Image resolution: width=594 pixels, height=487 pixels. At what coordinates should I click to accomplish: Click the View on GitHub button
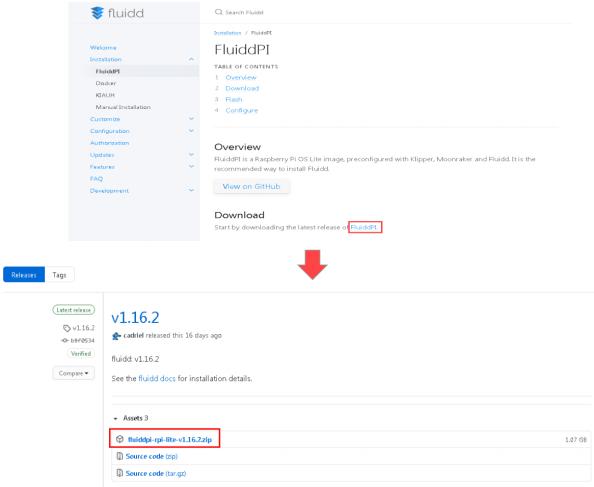click(252, 186)
